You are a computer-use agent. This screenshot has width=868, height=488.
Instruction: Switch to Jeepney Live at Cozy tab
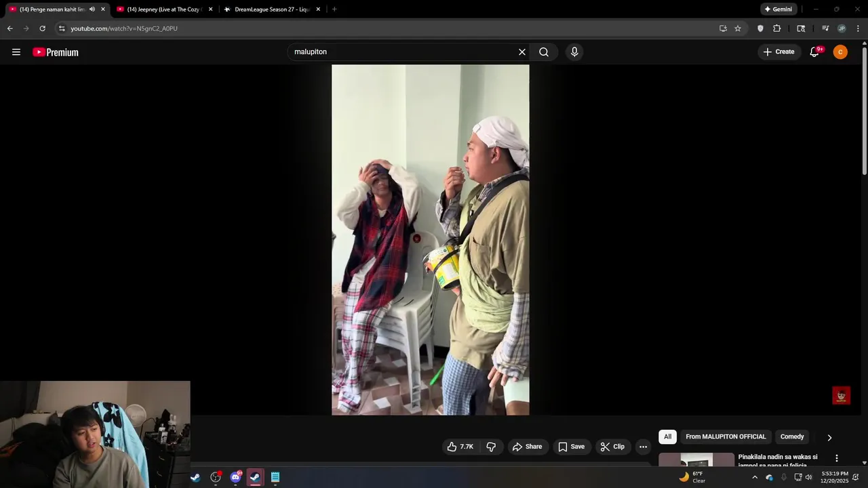(165, 9)
